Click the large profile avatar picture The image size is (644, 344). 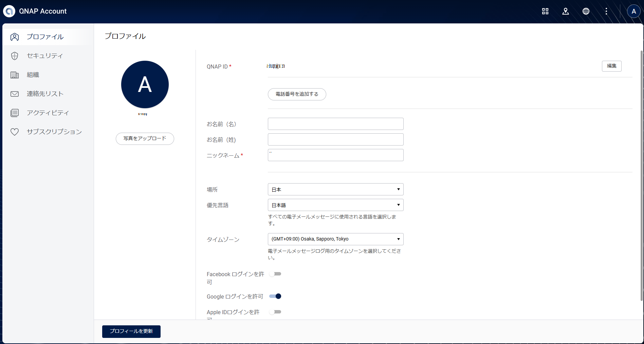pos(145,84)
